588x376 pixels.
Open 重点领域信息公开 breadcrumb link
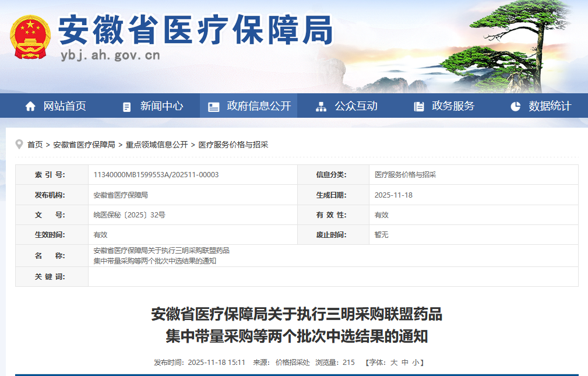coord(157,145)
